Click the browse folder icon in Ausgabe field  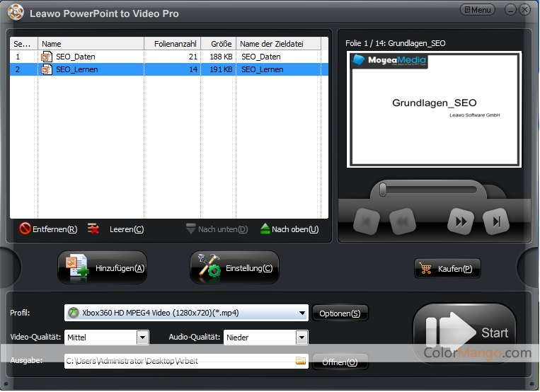301,360
